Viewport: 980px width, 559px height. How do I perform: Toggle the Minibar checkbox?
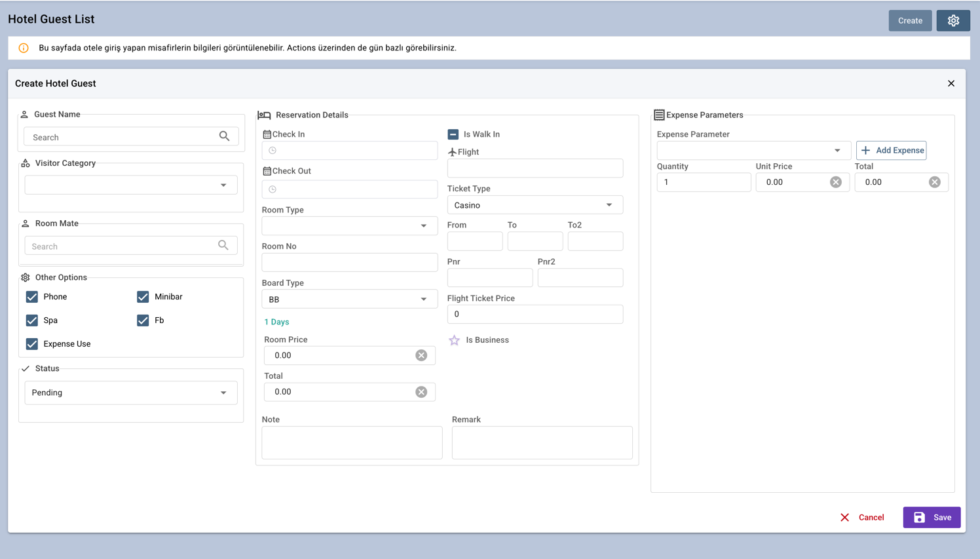[x=143, y=297]
